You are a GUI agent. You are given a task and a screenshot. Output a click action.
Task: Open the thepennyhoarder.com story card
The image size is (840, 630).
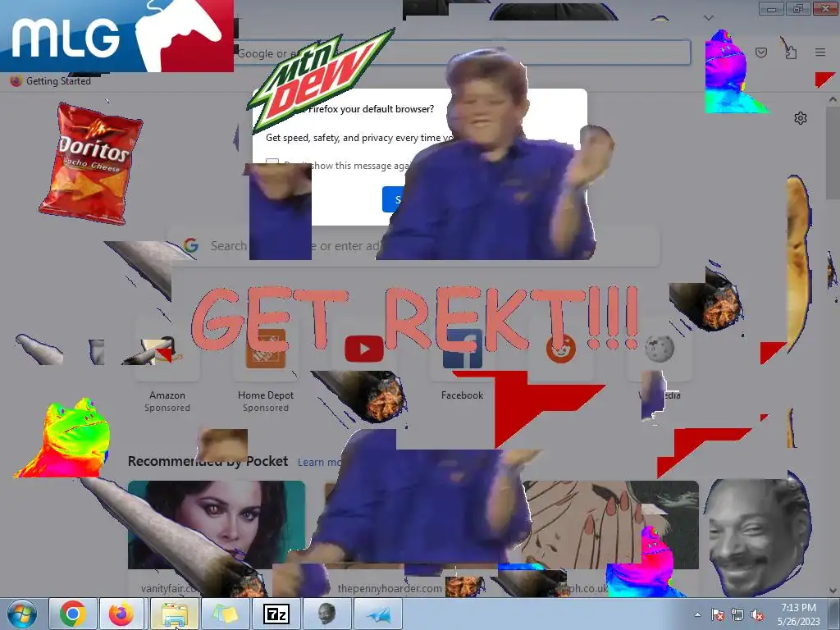point(413,538)
